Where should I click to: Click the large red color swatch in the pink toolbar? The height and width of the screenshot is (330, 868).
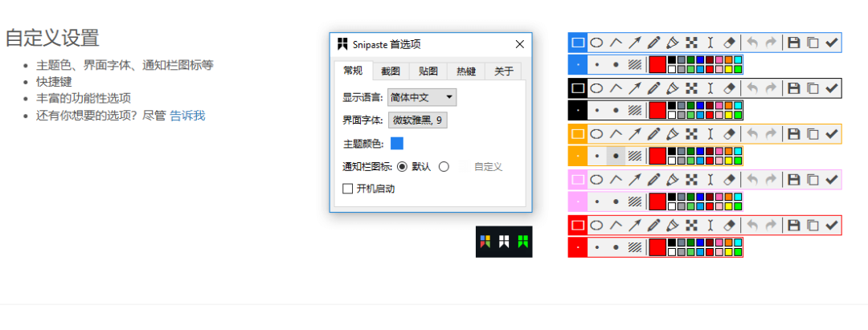point(657,202)
